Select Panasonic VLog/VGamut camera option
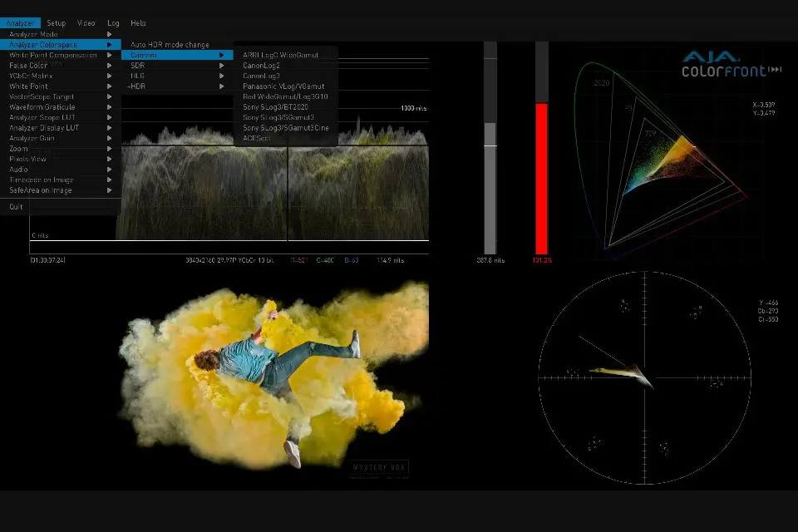This screenshot has width=798, height=532. pyautogui.click(x=283, y=86)
